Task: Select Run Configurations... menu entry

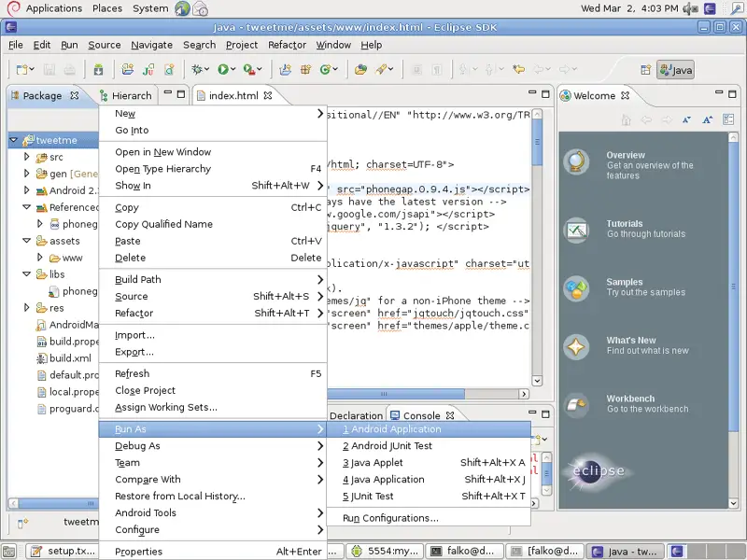Action: pyautogui.click(x=429, y=518)
